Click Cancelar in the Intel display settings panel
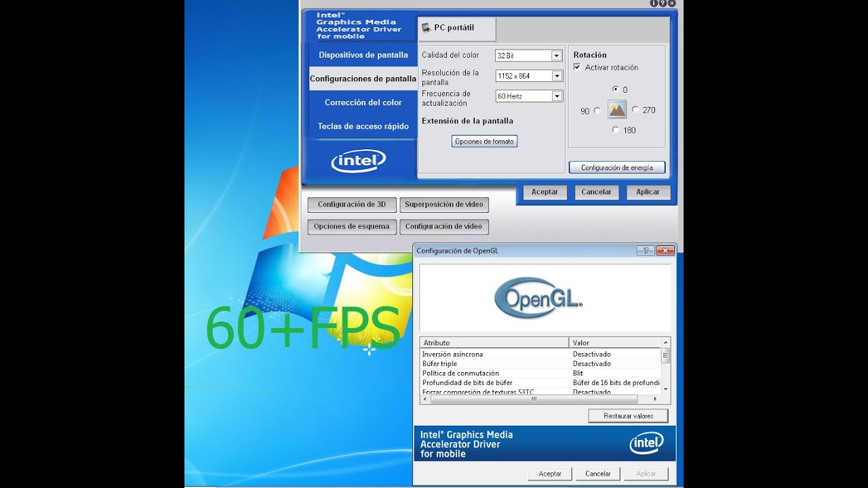 click(597, 192)
